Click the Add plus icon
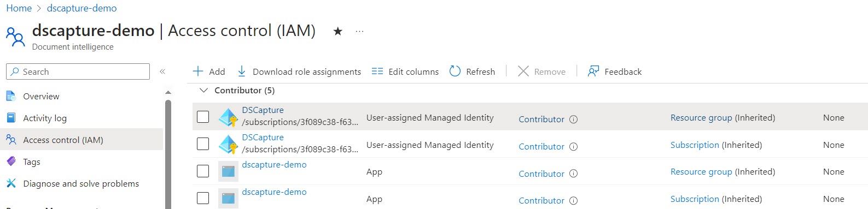Screen dimensions: 868x209 (x=198, y=71)
